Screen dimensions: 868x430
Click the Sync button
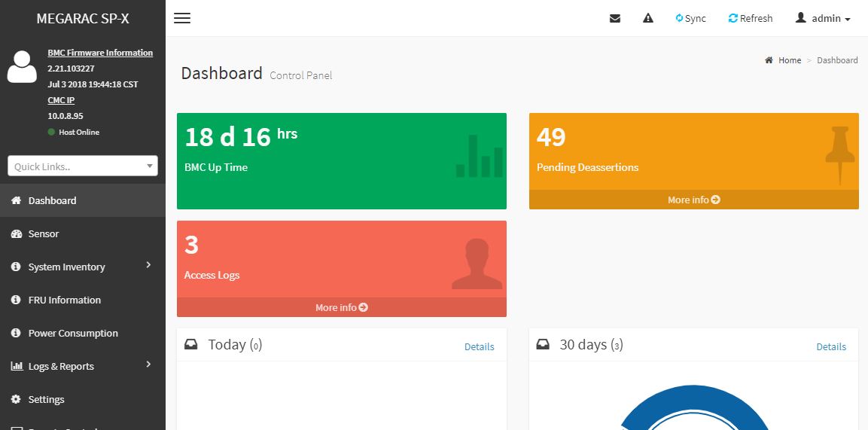(690, 18)
